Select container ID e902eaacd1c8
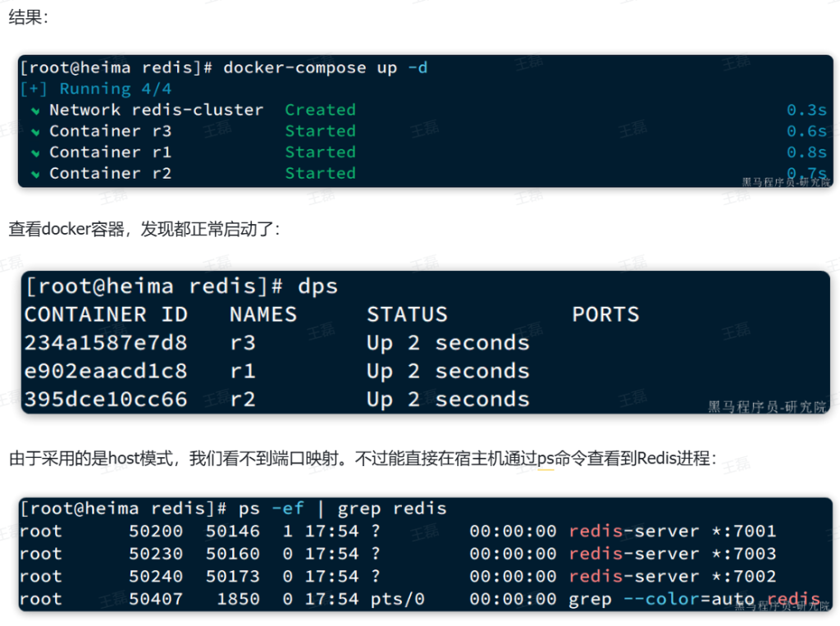 tap(106, 372)
